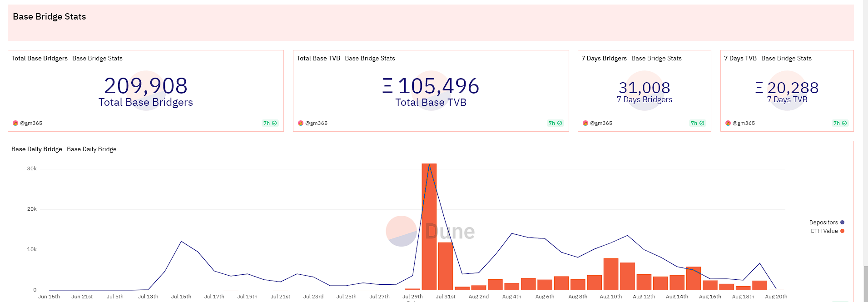Click the 7h refresh badge on 7 Days Bridgers
Screen dimensions: 868x302
coord(698,123)
